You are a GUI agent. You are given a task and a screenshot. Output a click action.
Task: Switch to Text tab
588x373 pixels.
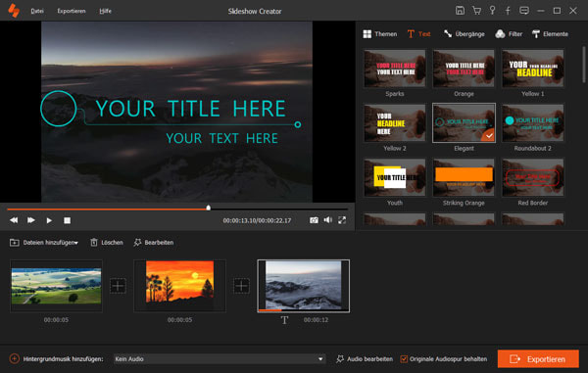(x=418, y=34)
